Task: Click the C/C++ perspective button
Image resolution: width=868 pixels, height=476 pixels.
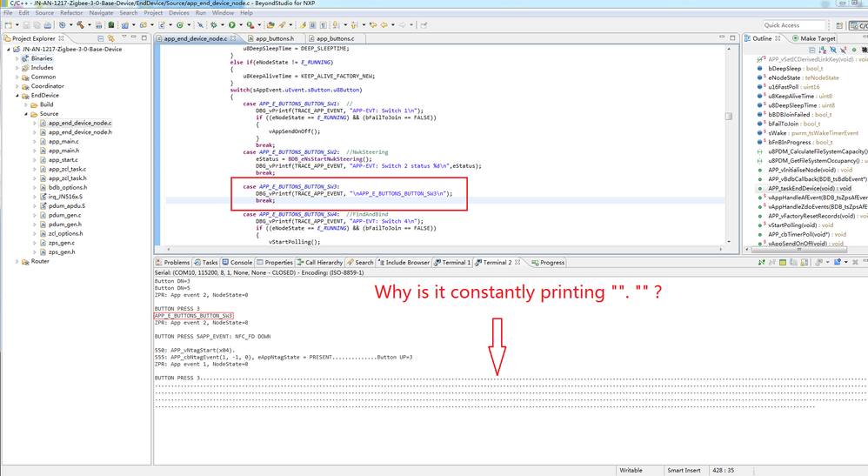Action: [858, 25]
